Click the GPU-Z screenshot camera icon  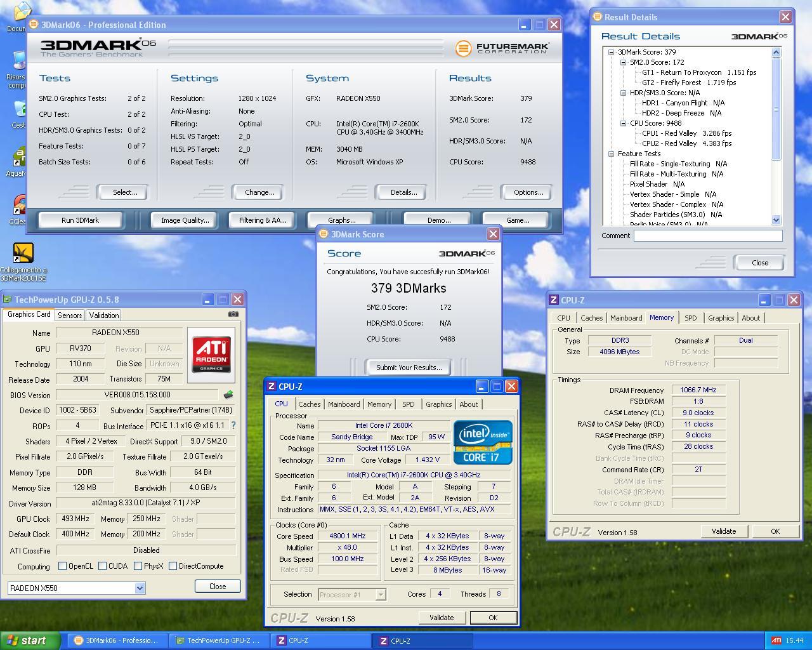point(233,314)
